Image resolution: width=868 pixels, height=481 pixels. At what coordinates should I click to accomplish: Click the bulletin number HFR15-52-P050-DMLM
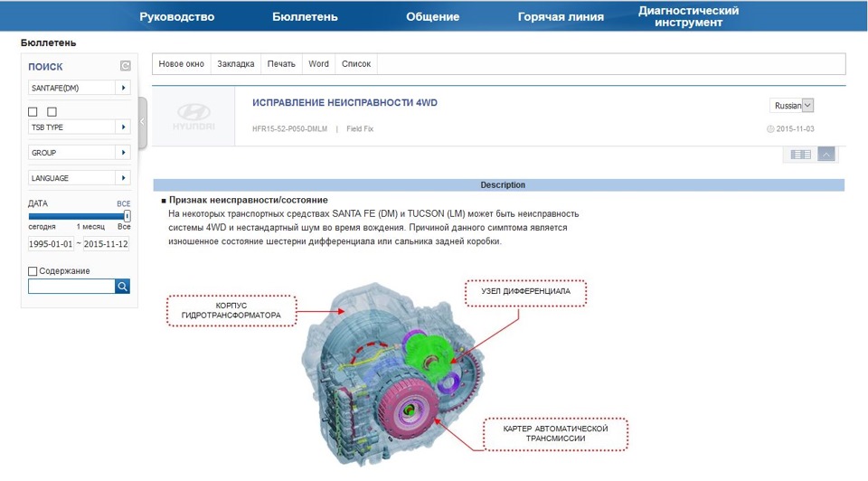[x=289, y=128]
